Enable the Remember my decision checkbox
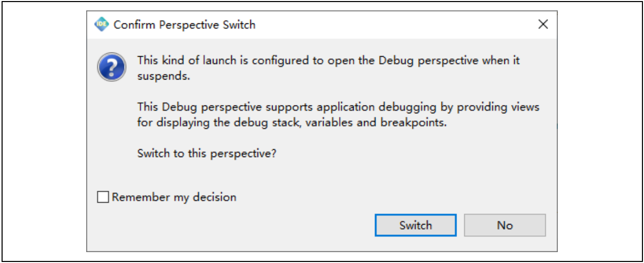The height and width of the screenshot is (263, 644). point(103,198)
